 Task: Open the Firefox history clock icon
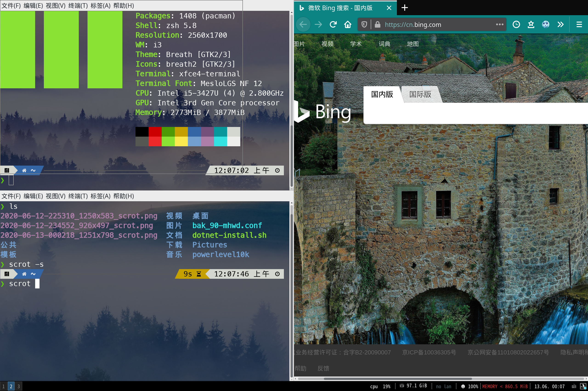[x=516, y=24]
